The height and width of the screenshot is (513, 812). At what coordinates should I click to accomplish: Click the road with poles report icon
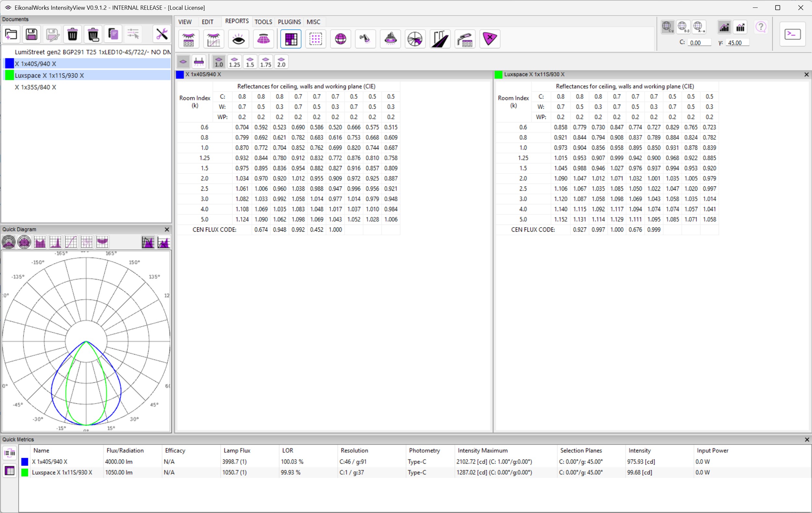click(x=440, y=39)
